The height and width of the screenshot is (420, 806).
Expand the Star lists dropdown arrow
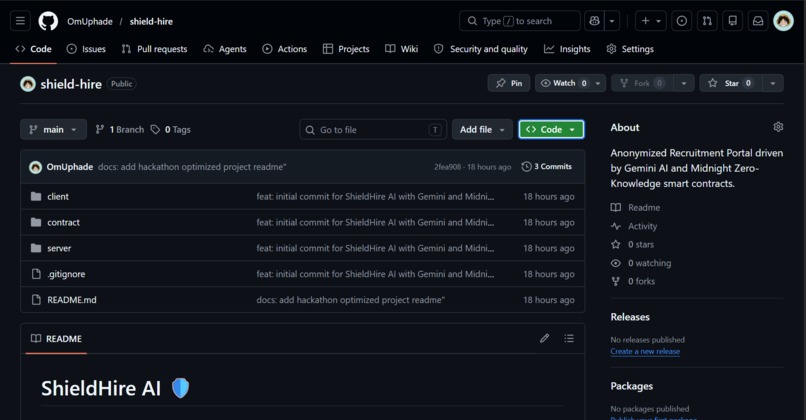(773, 83)
